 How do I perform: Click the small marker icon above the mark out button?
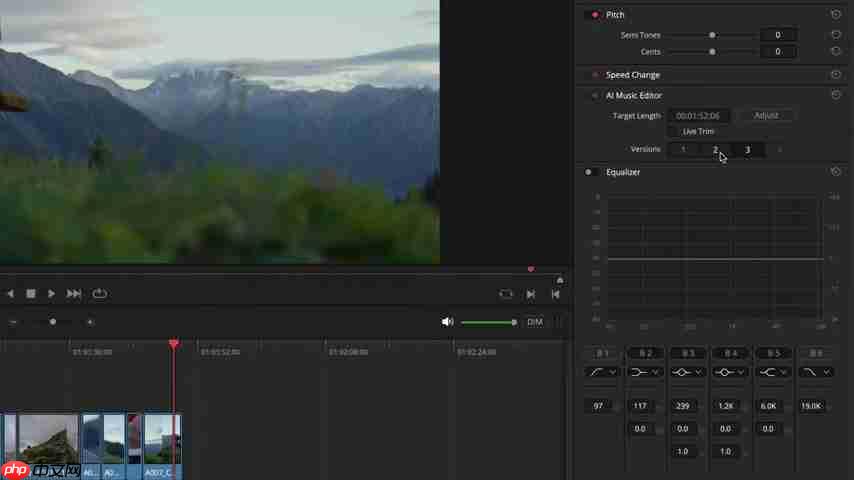coord(559,280)
